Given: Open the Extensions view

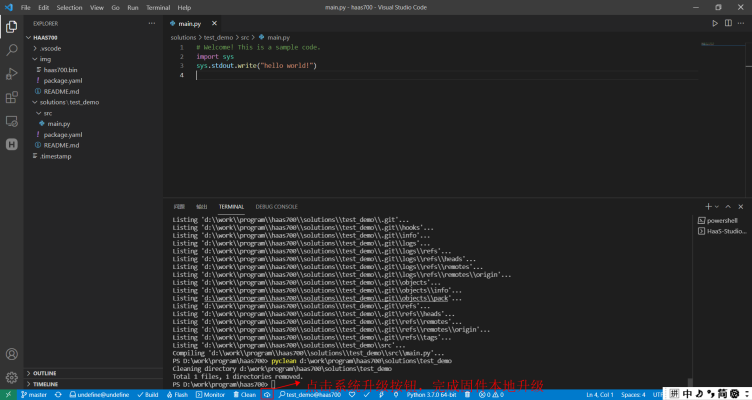Looking at the screenshot, I should click(x=12, y=97).
